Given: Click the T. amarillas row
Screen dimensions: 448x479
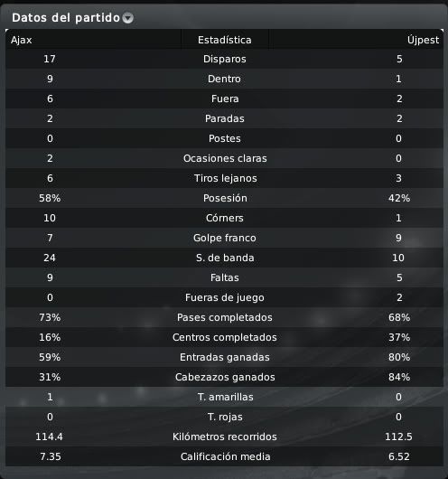Looking at the screenshot, I should [x=225, y=397].
